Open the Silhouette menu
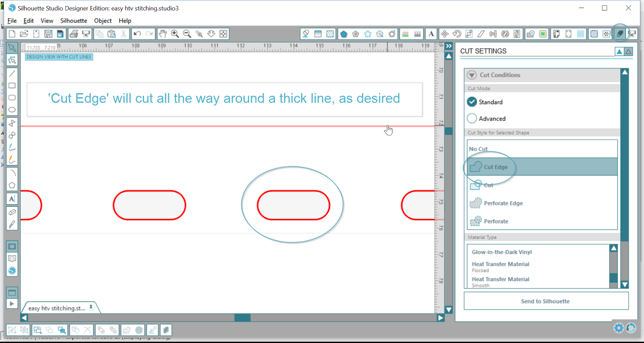 coord(74,21)
